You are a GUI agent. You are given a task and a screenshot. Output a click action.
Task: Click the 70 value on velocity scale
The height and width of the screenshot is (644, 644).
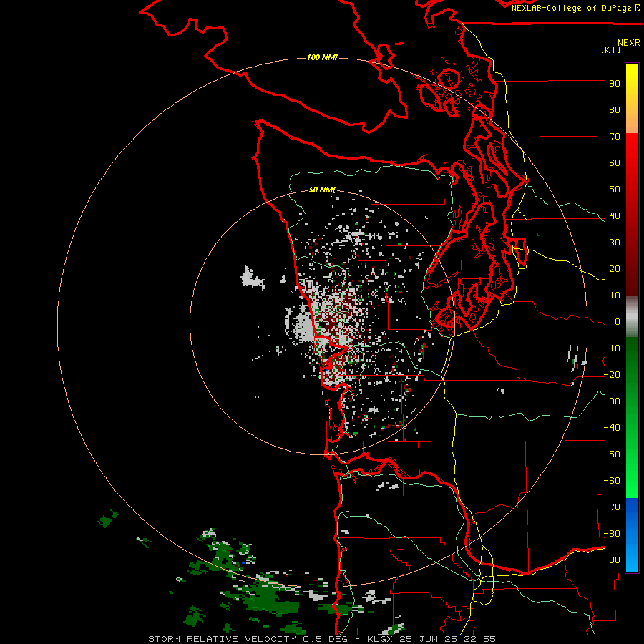click(x=615, y=137)
